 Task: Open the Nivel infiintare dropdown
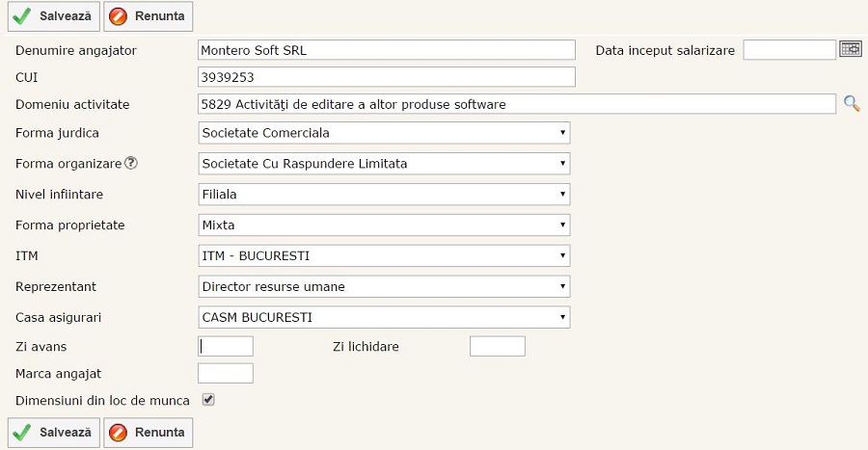pos(383,195)
